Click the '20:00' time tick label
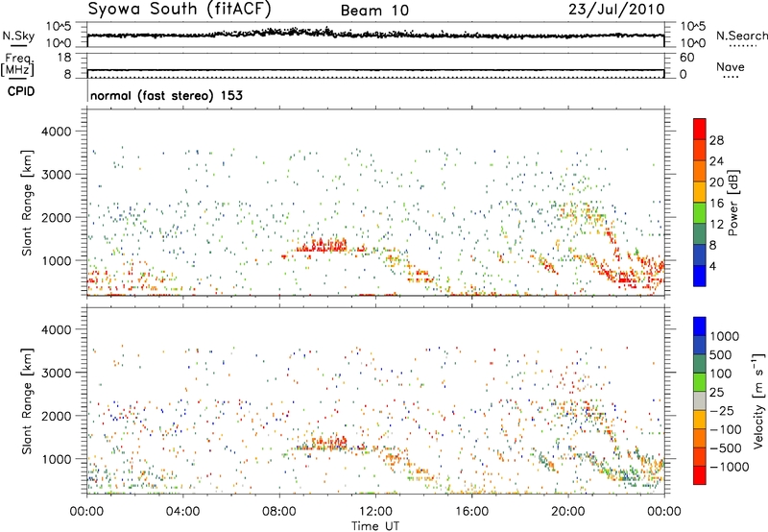The image size is (768, 532). coord(567,512)
